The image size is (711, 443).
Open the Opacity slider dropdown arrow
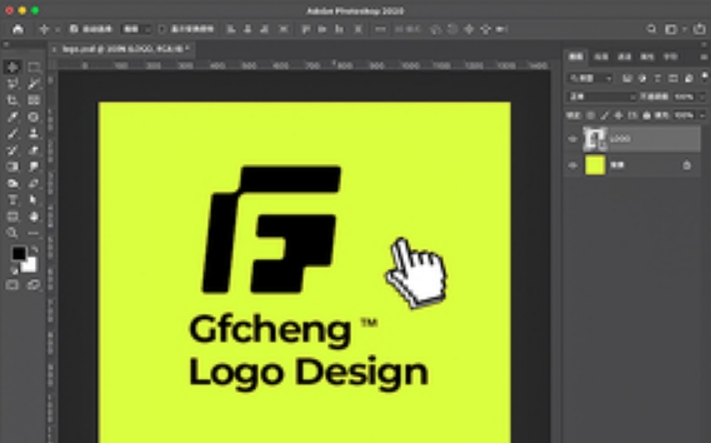coord(702,97)
